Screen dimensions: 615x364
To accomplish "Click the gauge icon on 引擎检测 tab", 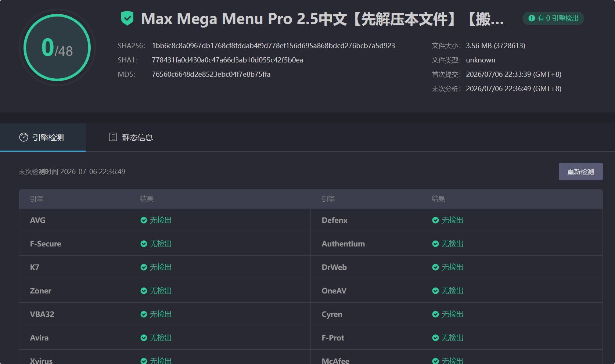I will pyautogui.click(x=24, y=137).
